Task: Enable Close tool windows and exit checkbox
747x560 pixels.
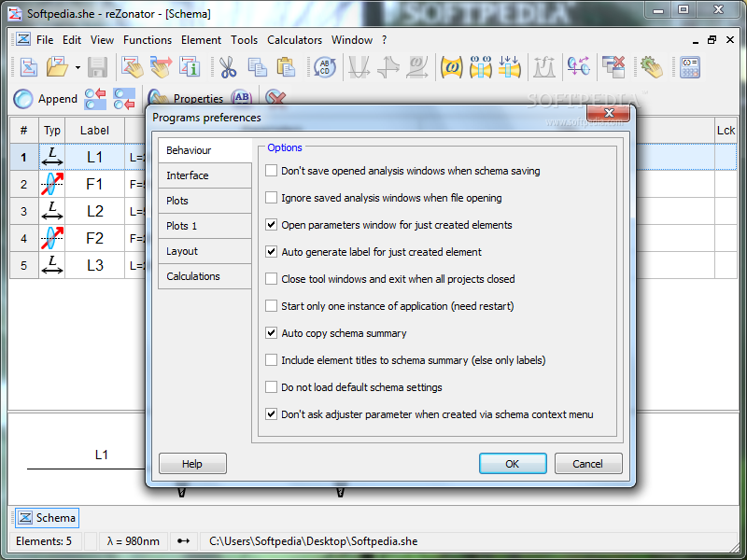Action: [x=271, y=279]
